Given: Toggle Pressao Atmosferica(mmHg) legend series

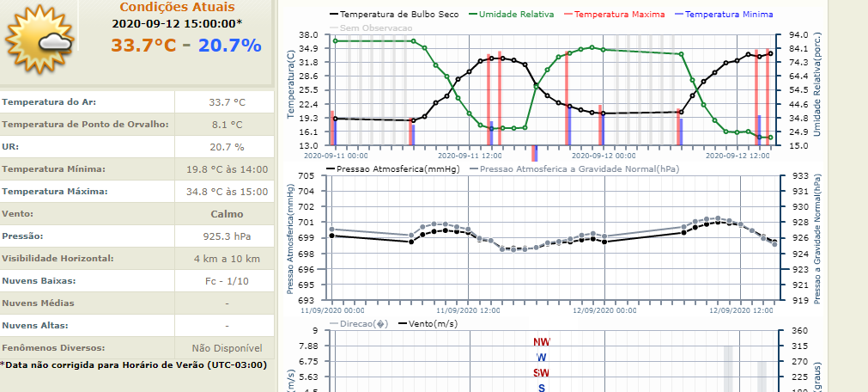Looking at the screenshot, I should click(x=393, y=169).
